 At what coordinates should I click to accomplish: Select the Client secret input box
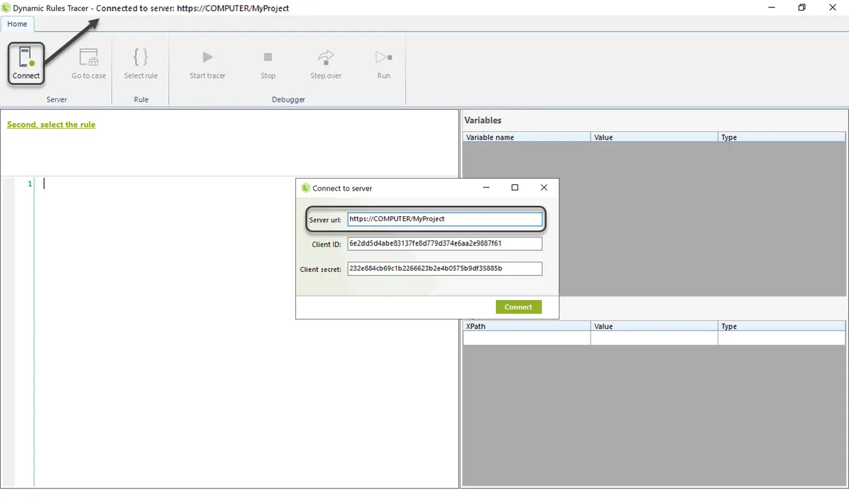pyautogui.click(x=445, y=268)
